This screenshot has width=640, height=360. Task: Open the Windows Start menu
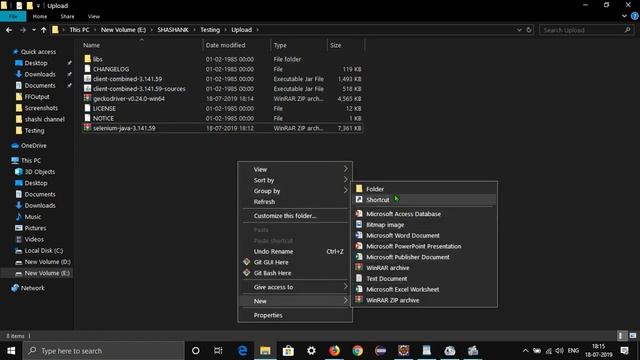pyautogui.click(x=11, y=351)
